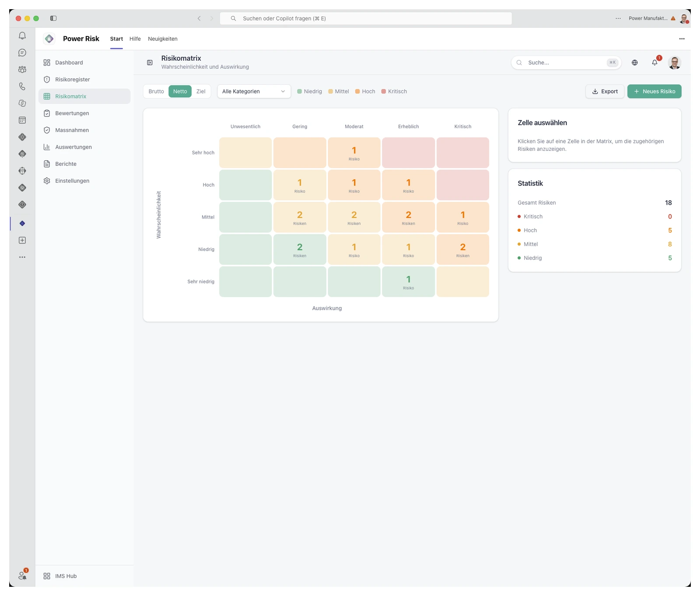Open more apps ellipsis in left rail
The image size is (700, 596).
tap(22, 257)
